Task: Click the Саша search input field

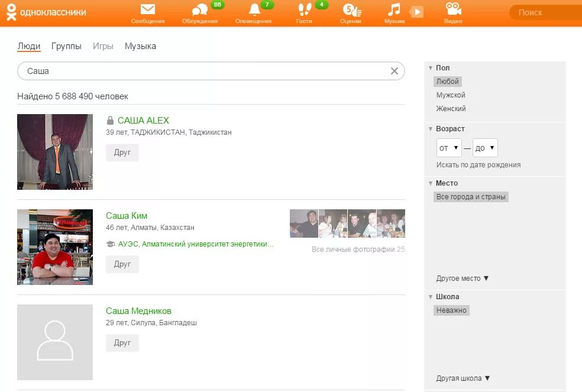Action: coord(211,71)
